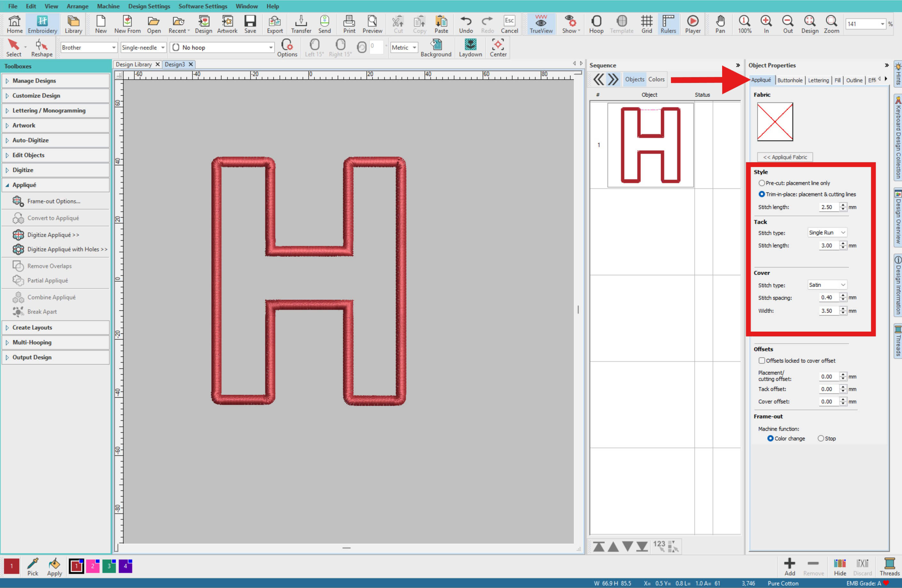Screen dimensions: 902x588
Task: Click the Center hoop icon
Action: [498, 48]
